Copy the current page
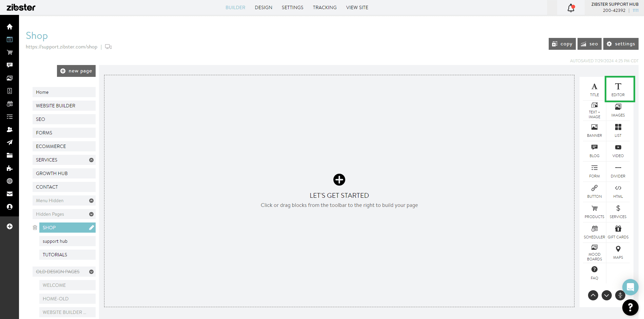 pyautogui.click(x=562, y=44)
